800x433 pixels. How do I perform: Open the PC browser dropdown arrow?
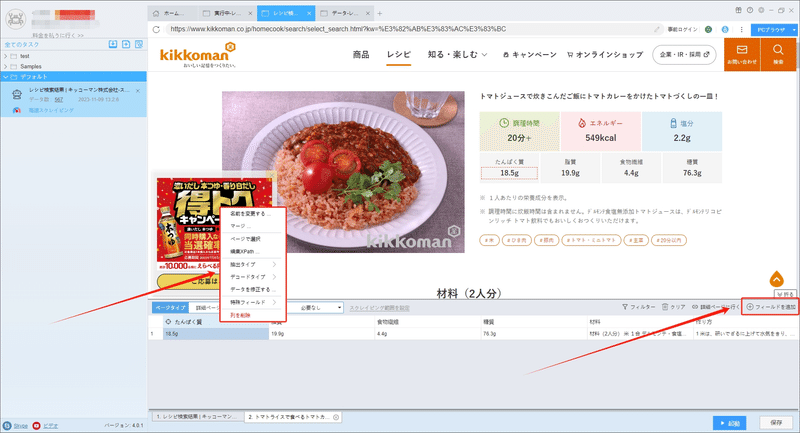click(794, 30)
